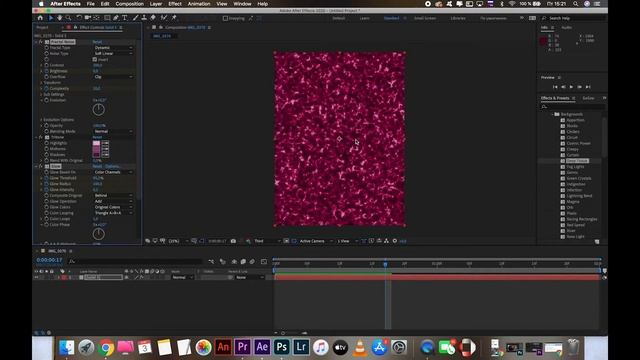Click the Tritone Highlights color swatch
The image size is (640, 360).
pyautogui.click(x=96, y=143)
